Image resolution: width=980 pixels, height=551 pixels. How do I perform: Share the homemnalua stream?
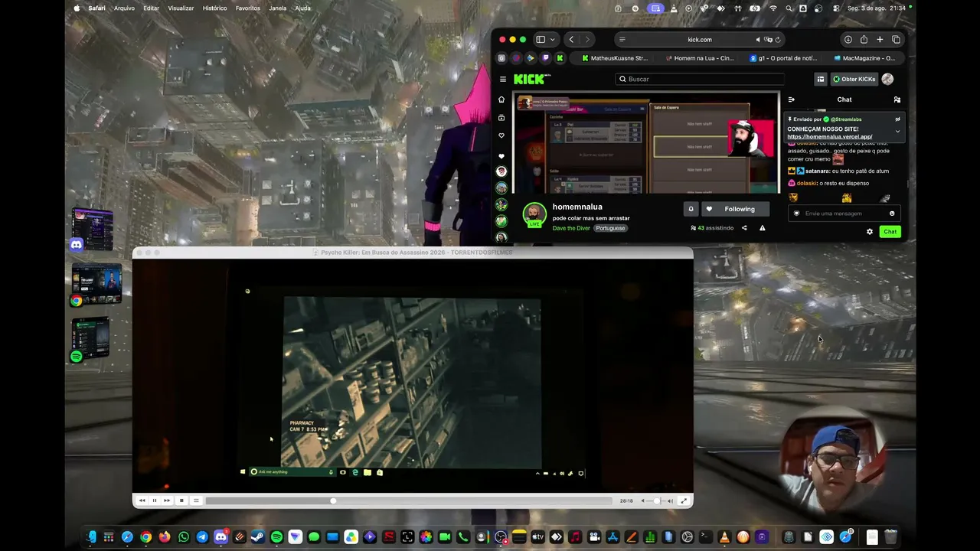(x=744, y=228)
